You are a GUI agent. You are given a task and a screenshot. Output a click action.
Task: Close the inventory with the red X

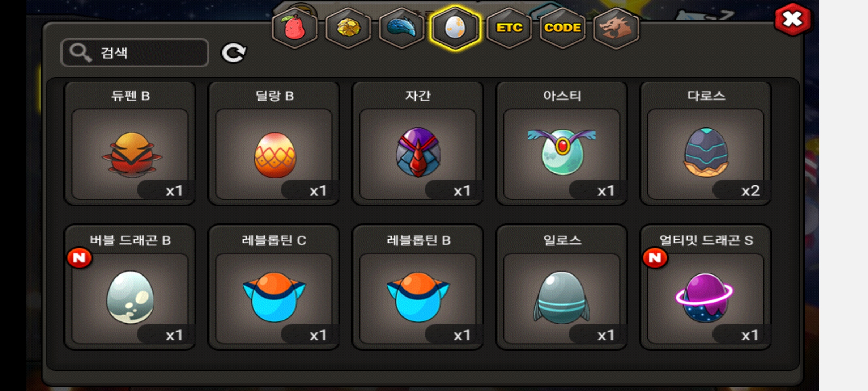point(792,19)
